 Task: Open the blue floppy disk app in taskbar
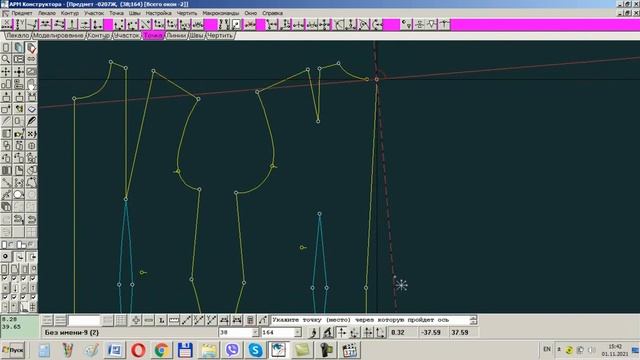[x=185, y=350]
